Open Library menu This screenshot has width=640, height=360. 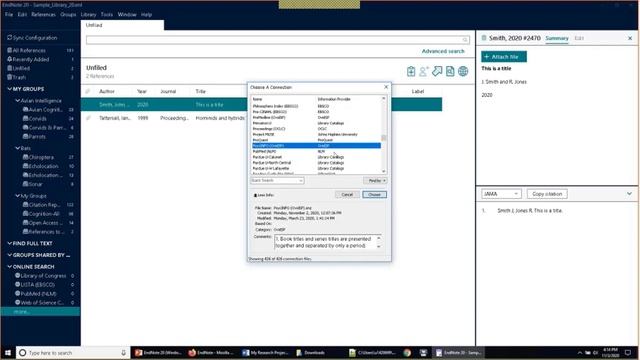(88, 14)
